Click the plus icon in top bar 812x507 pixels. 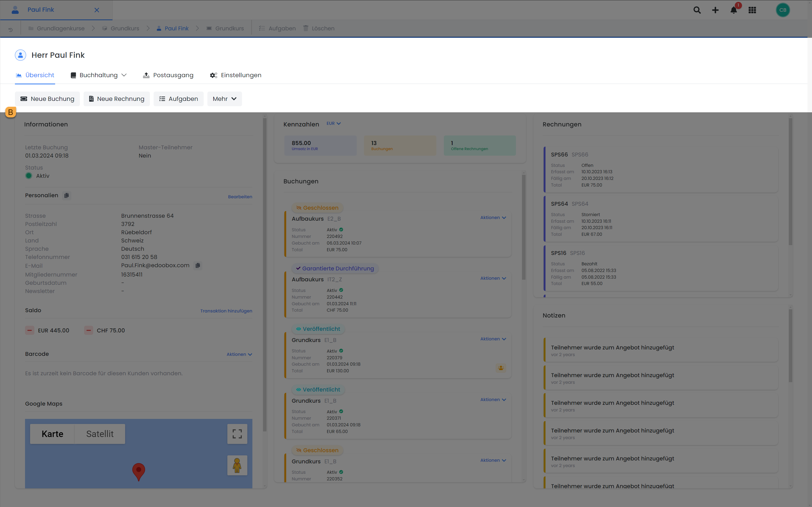(x=715, y=10)
